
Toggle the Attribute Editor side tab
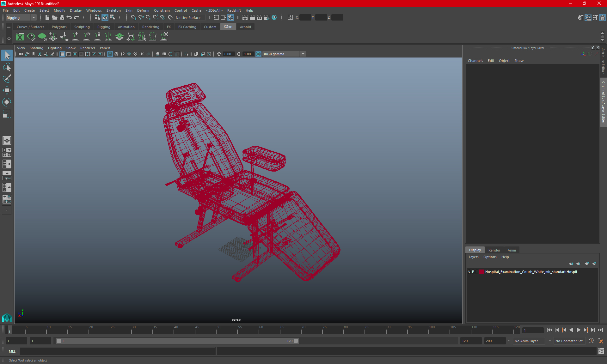tap(603, 61)
